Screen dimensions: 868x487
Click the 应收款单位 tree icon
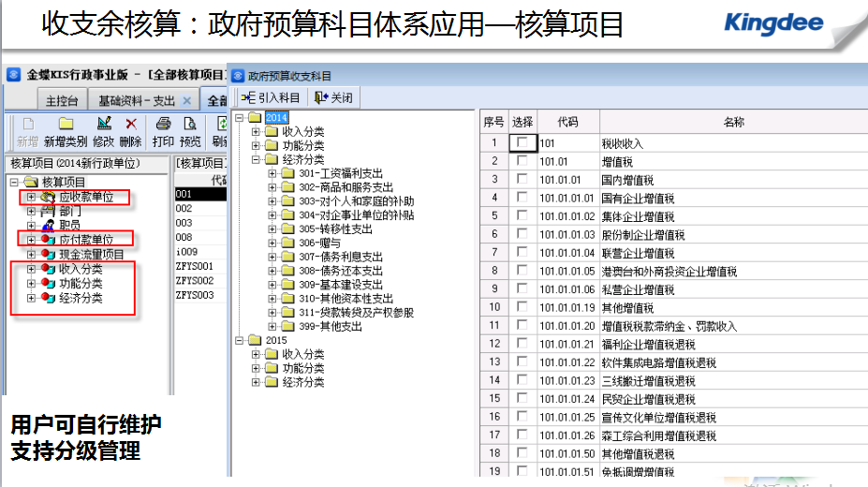click(48, 197)
